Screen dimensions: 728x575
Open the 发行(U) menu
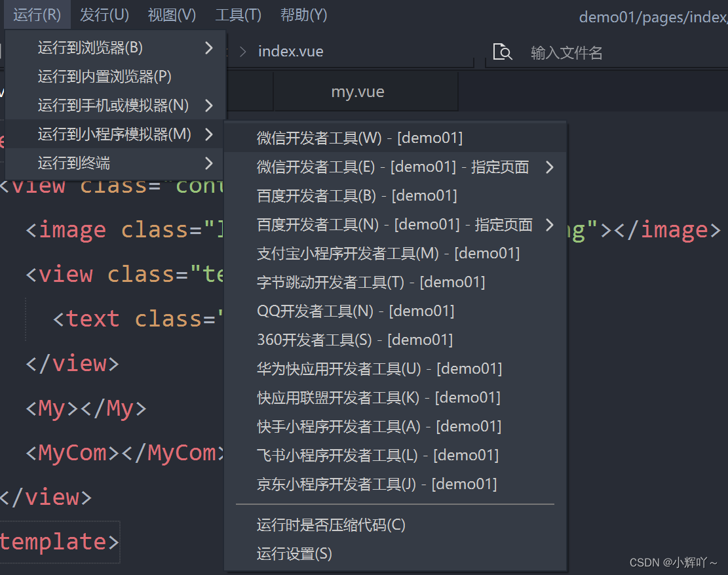pos(104,15)
